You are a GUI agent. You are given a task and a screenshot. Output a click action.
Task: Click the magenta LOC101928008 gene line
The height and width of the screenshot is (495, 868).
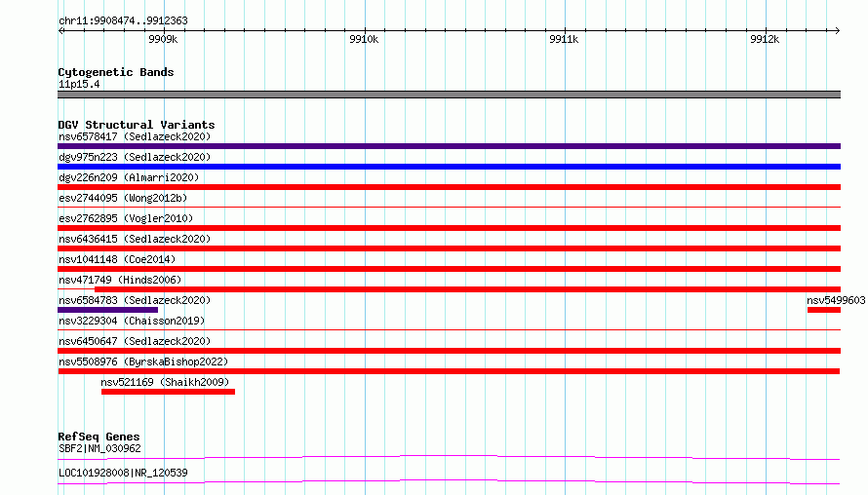(449, 481)
